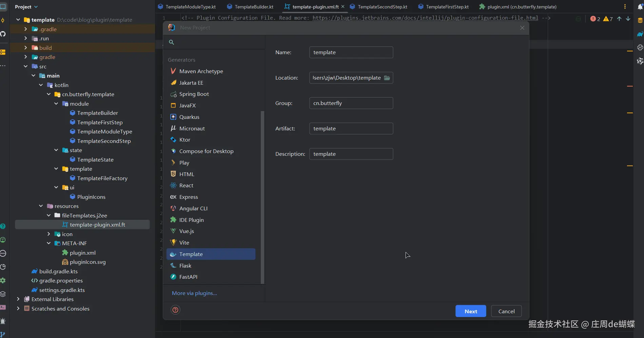644x338 pixels.
Task: Select build.gradle.kts in project tree
Action: tap(58, 271)
